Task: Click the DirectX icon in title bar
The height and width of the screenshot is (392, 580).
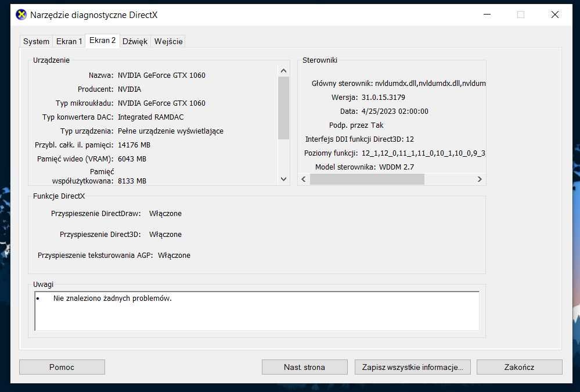Action: [x=21, y=15]
